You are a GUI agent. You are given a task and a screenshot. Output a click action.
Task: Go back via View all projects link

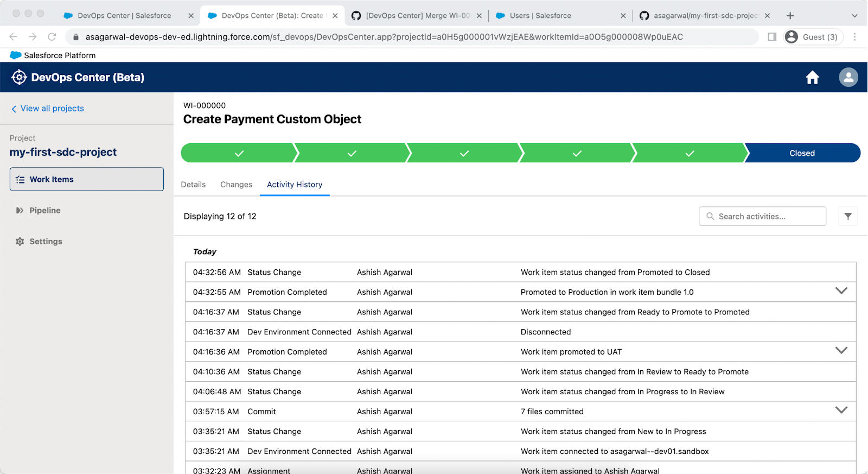point(52,109)
